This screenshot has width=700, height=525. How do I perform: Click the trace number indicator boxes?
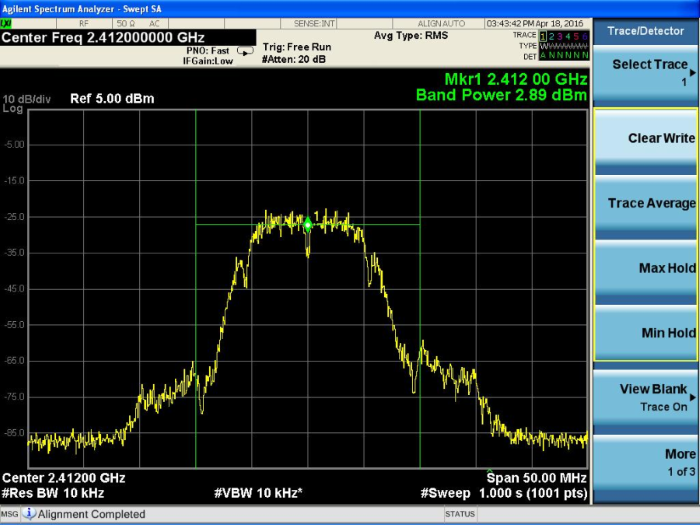[565, 35]
